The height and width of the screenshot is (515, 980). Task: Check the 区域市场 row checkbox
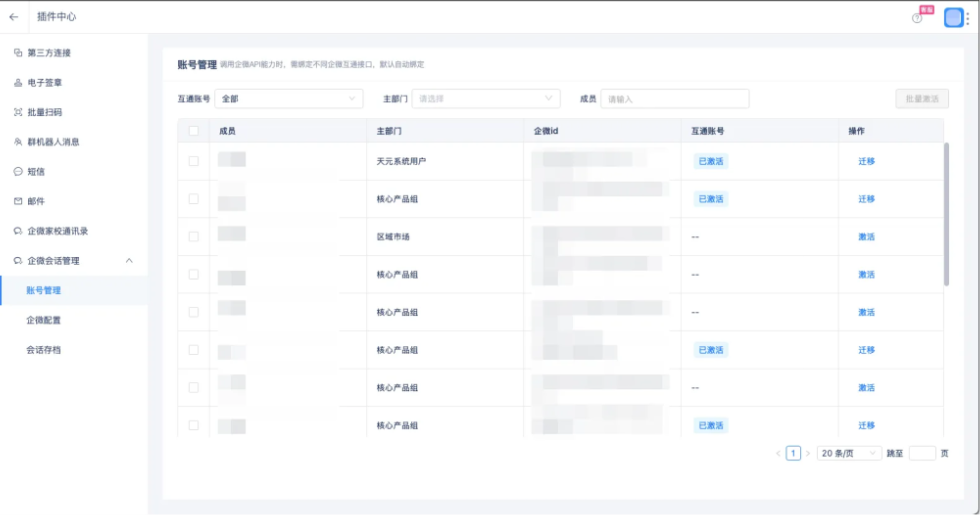pyautogui.click(x=194, y=236)
